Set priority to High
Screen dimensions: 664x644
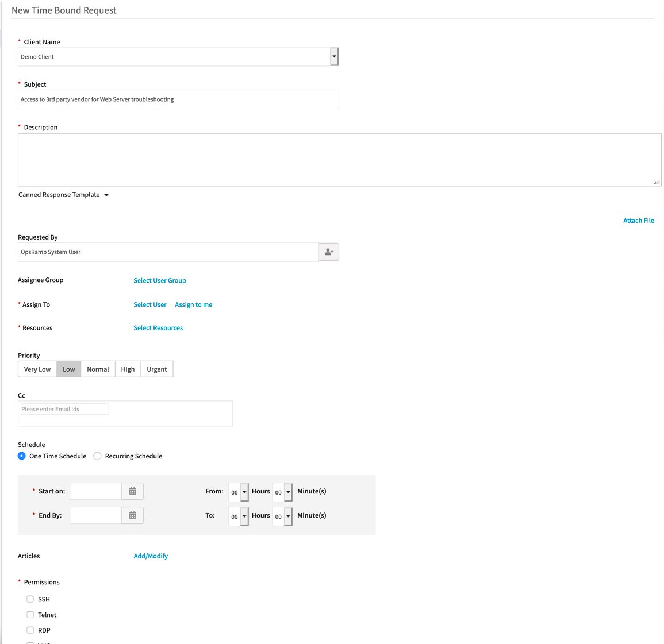tap(128, 369)
